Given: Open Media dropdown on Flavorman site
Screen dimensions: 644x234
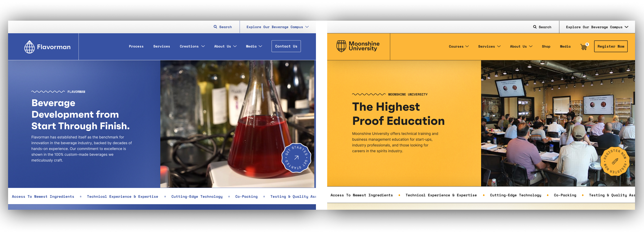Looking at the screenshot, I should tap(254, 46).
